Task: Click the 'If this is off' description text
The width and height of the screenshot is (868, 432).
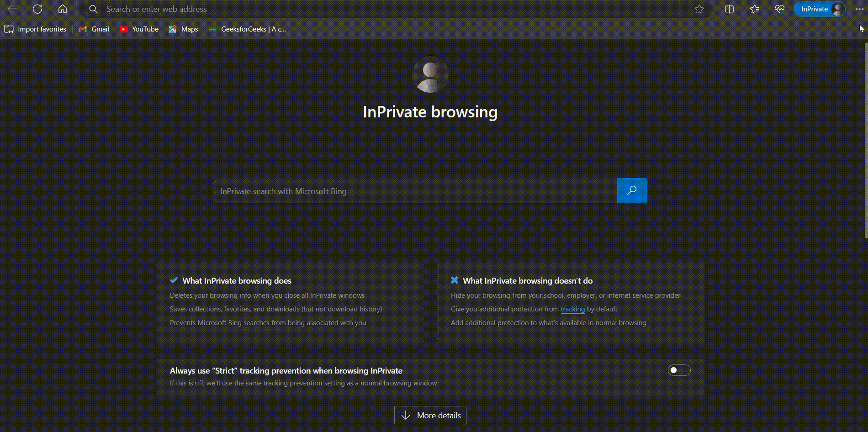Action: point(303,383)
